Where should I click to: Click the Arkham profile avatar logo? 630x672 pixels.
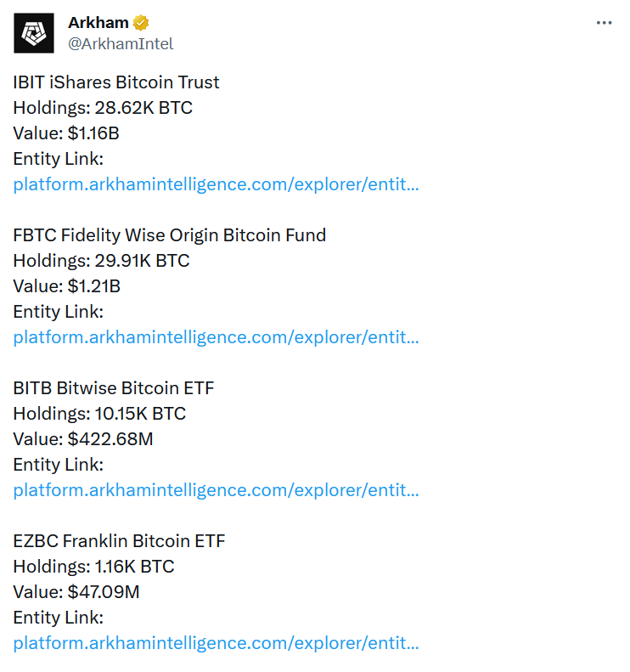pyautogui.click(x=34, y=33)
